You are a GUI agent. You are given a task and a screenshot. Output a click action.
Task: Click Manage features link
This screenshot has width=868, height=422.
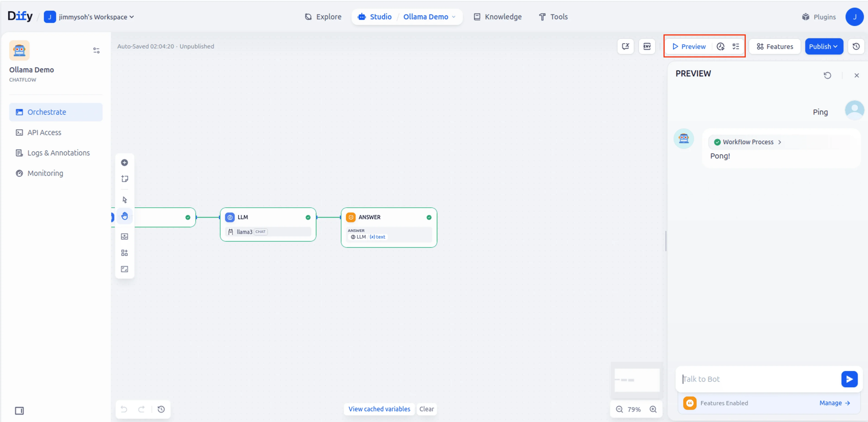834,403
